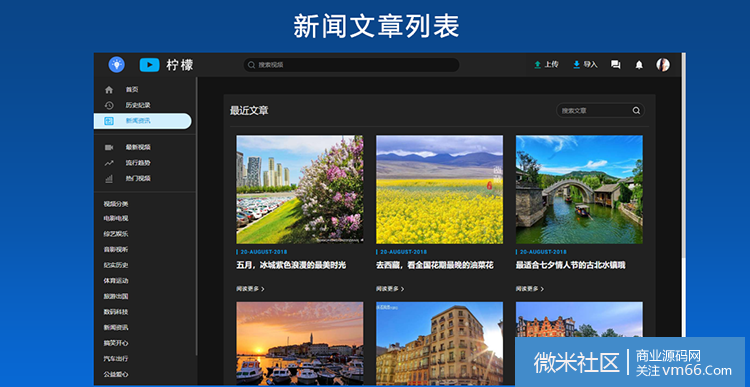
Task: Click the bar chart icon beside 热门视频
Action: tap(109, 178)
